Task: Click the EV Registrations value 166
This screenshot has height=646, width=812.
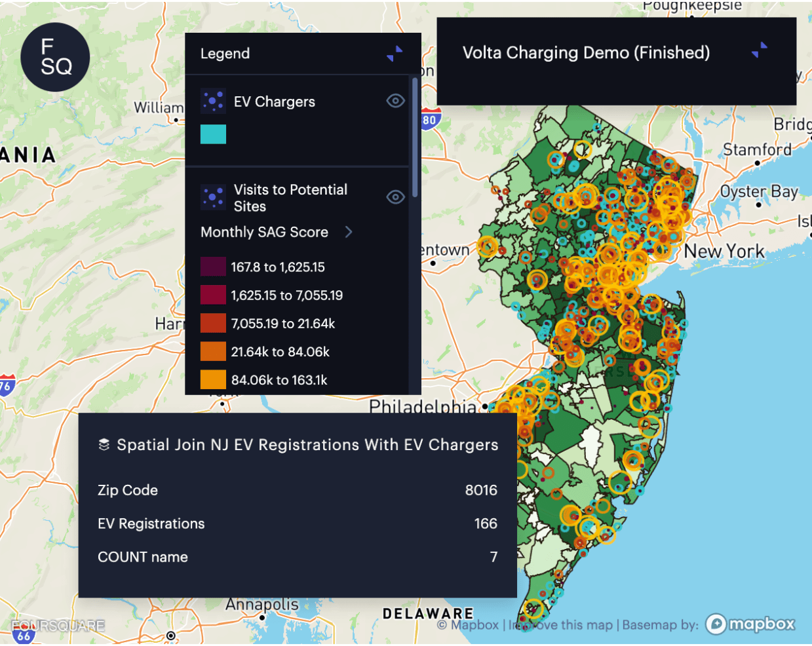Action: (x=486, y=523)
